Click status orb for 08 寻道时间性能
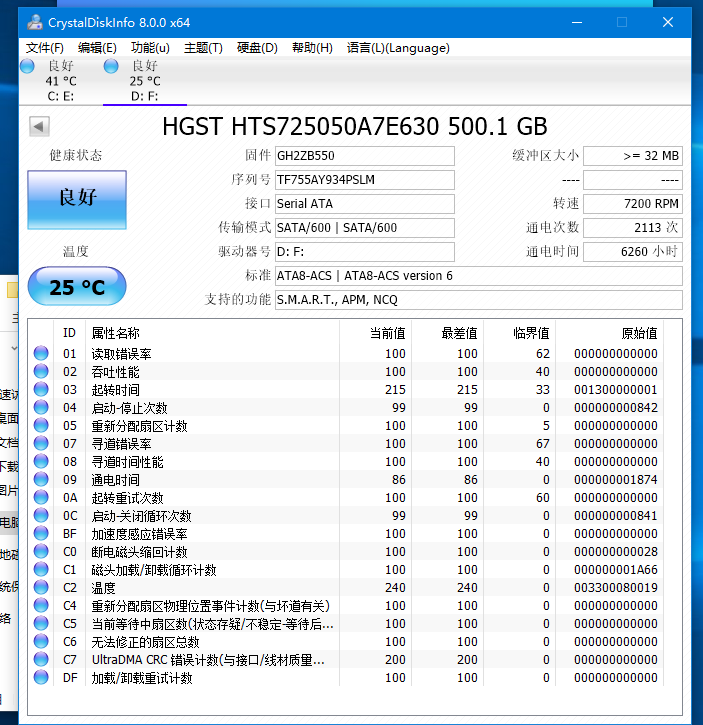703x725 pixels. 41,461
